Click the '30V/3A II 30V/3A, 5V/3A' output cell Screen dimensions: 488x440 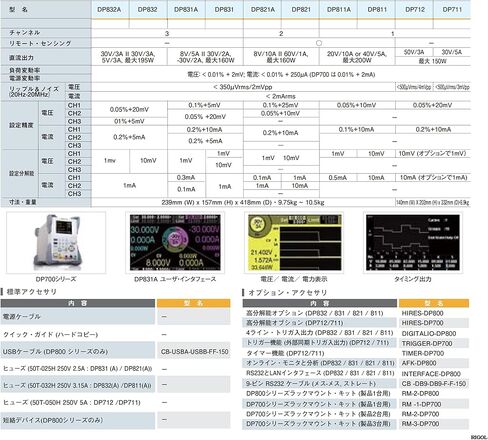pos(129,57)
